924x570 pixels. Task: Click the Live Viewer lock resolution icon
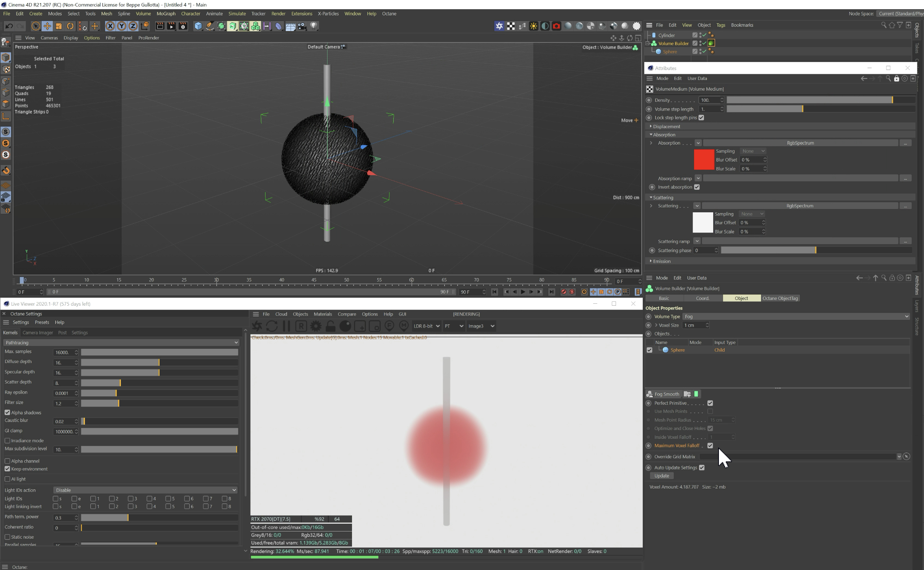tap(330, 326)
